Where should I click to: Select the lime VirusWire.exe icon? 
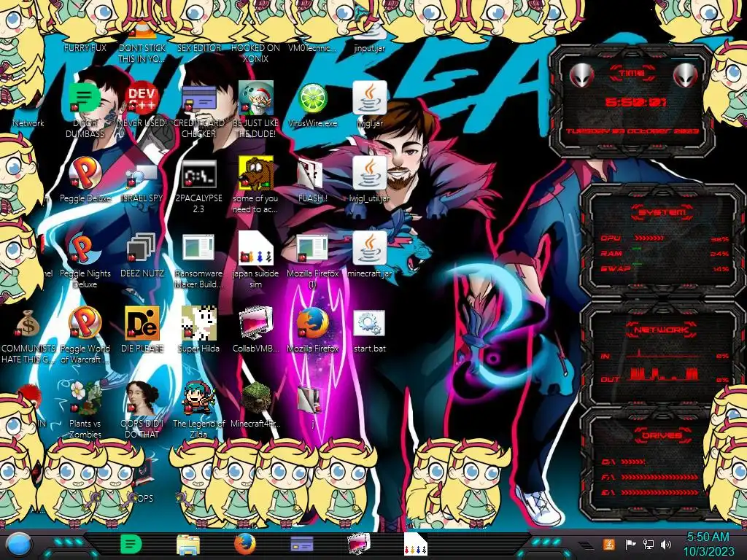[x=312, y=98]
